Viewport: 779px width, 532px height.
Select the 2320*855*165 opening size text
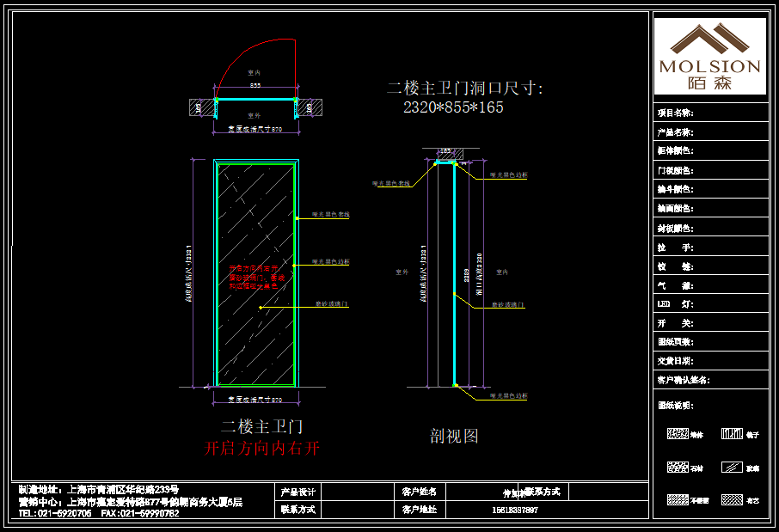(453, 108)
